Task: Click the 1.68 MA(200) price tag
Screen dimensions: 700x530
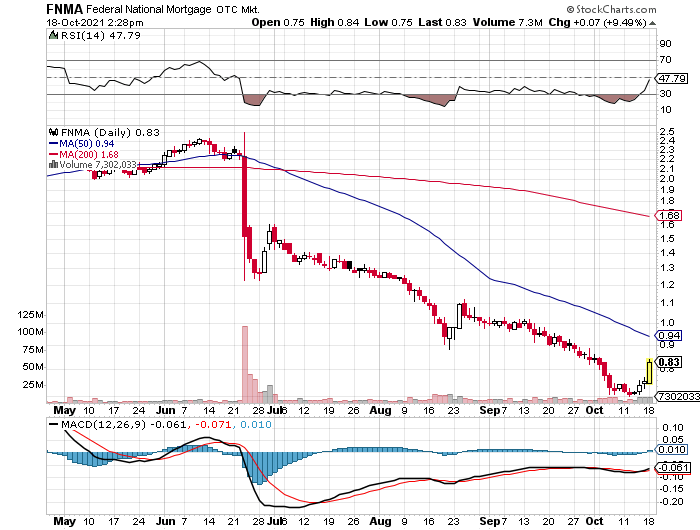Action: tap(668, 216)
